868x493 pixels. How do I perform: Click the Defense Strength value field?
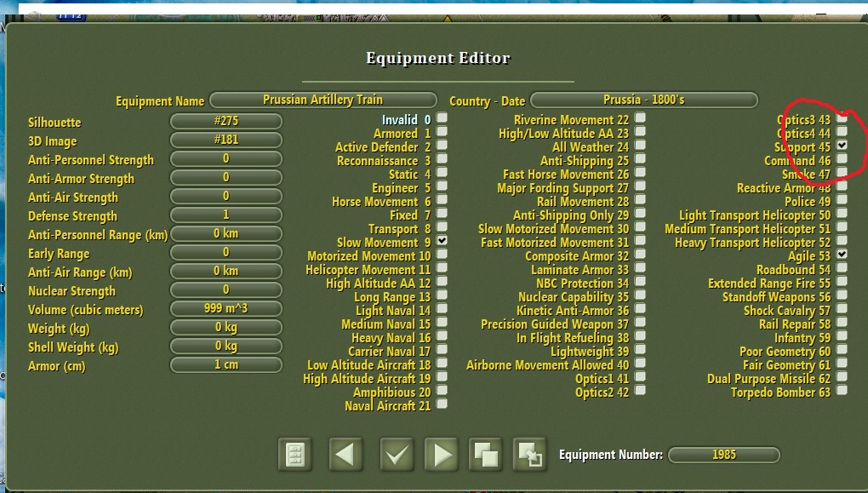tap(226, 215)
